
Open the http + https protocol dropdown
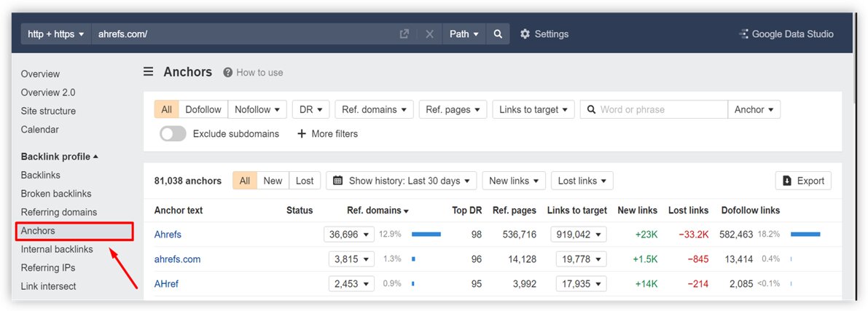[x=56, y=34]
